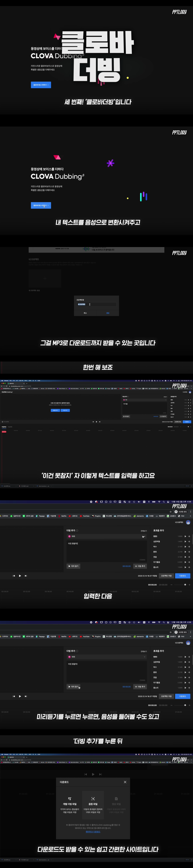Add 박수 effect with plus, '입력한 다음' frame

(x=189, y=547)
